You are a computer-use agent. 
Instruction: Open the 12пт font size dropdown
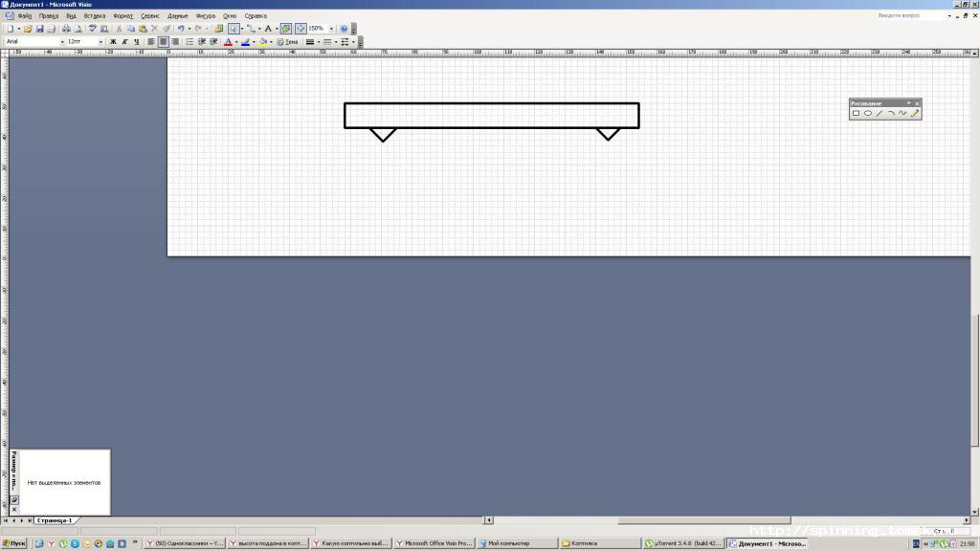point(101,42)
